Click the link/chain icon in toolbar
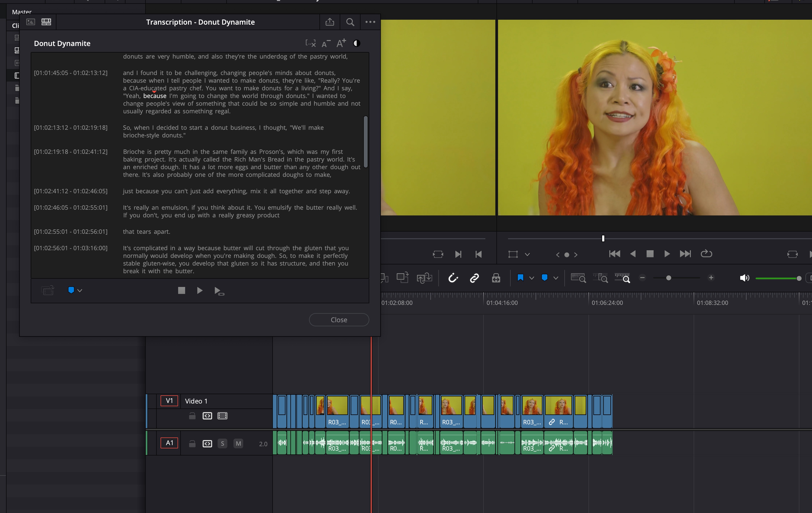This screenshot has height=513, width=812. [x=474, y=278]
